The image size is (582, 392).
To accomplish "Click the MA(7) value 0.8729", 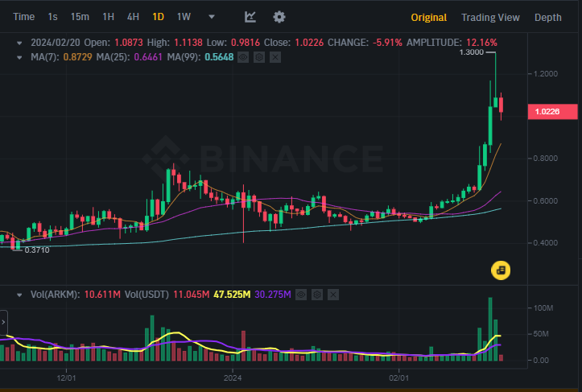I will pyautogui.click(x=77, y=57).
